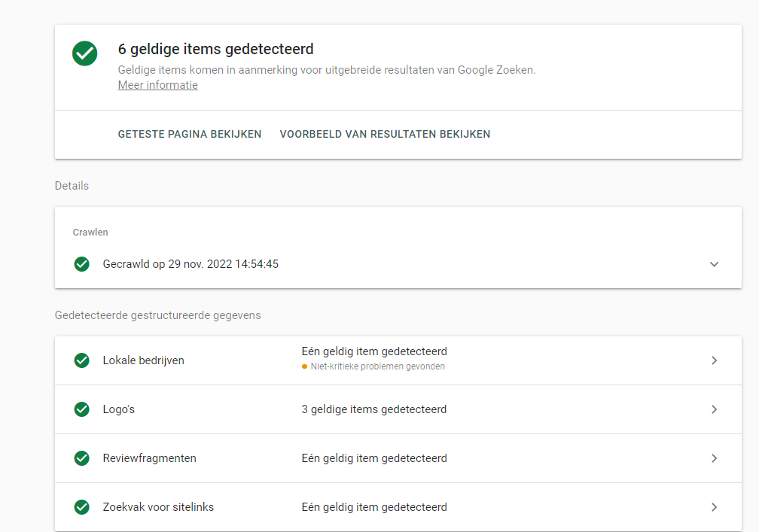The height and width of the screenshot is (532, 759).
Task: Open Zoekvak voor sitelinks details arrow
Action: click(714, 507)
